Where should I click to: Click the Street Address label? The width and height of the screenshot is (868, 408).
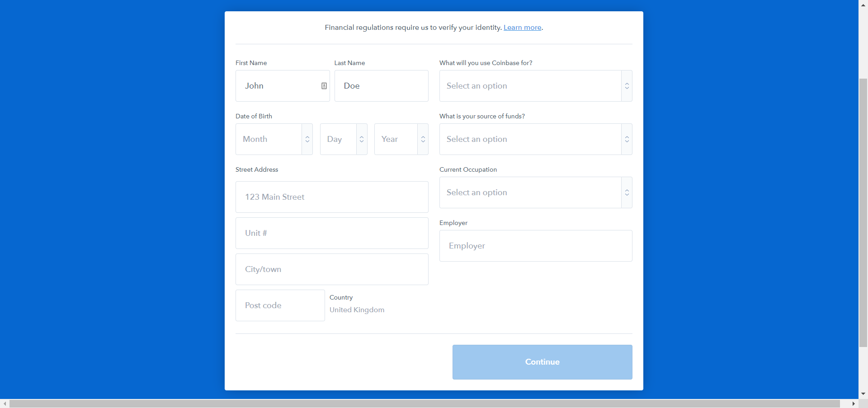pyautogui.click(x=257, y=169)
